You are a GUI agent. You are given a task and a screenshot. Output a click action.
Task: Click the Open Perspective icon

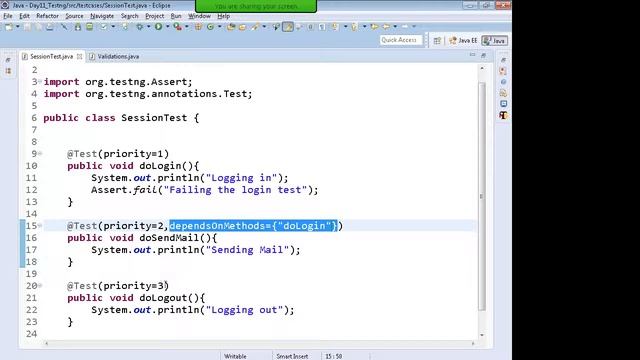click(x=437, y=40)
